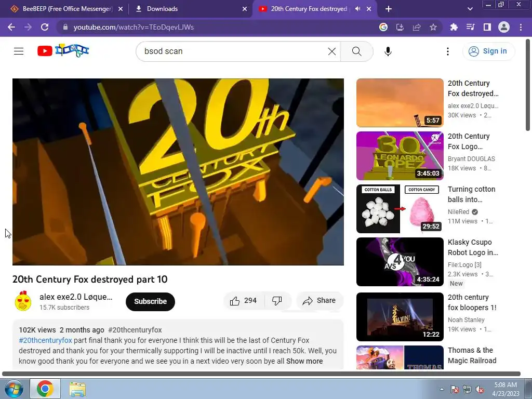Toggle Chrome side panel icon

[487, 27]
